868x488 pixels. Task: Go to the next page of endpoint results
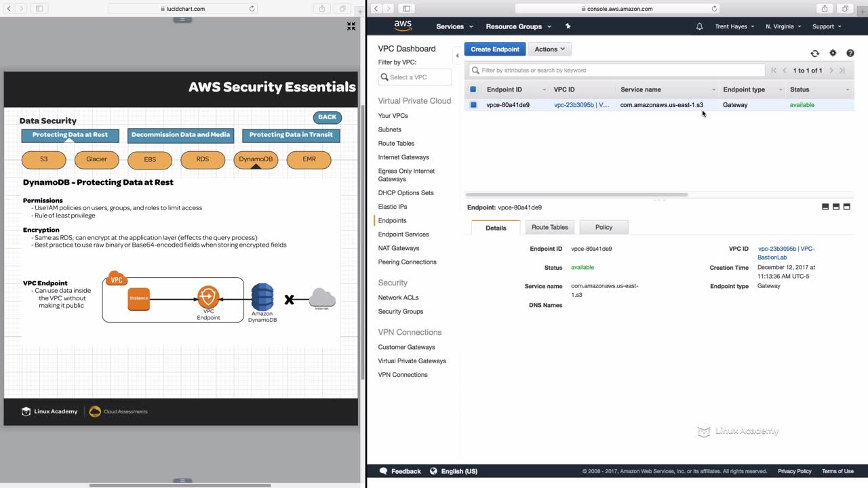click(831, 70)
